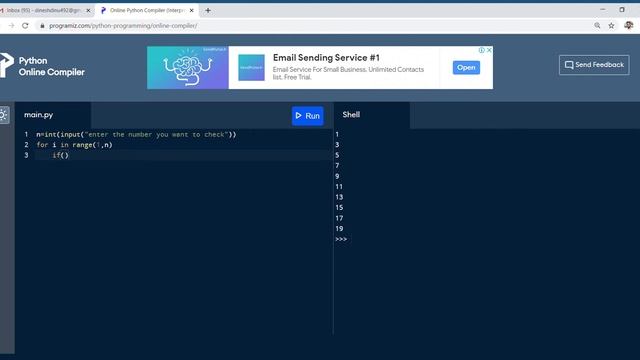Viewport: 640px width, 360px height.
Task: Click the Programiz logo icon
Action: click(7, 65)
